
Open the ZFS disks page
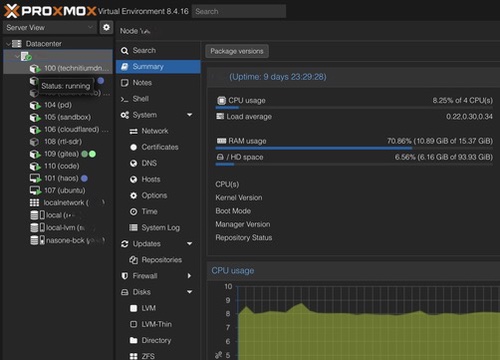coord(158,356)
